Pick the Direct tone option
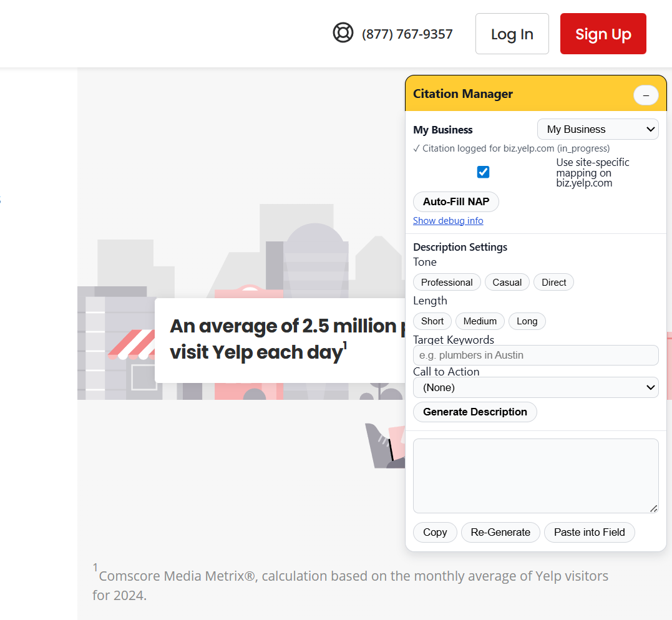This screenshot has width=672, height=620. click(553, 283)
